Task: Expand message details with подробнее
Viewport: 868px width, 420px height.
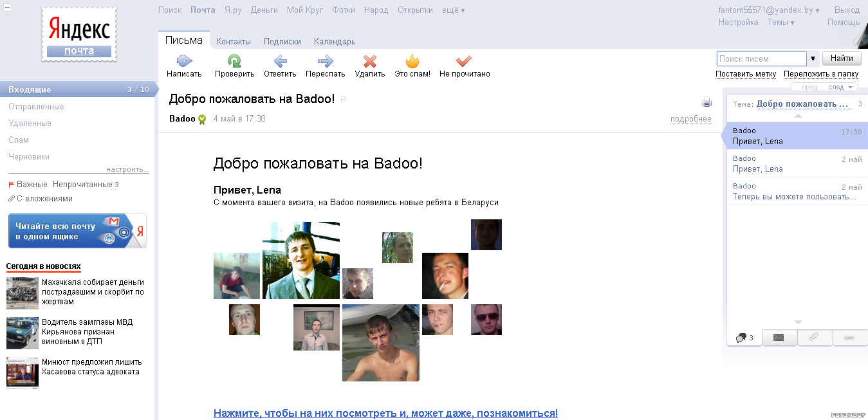Action: click(691, 119)
